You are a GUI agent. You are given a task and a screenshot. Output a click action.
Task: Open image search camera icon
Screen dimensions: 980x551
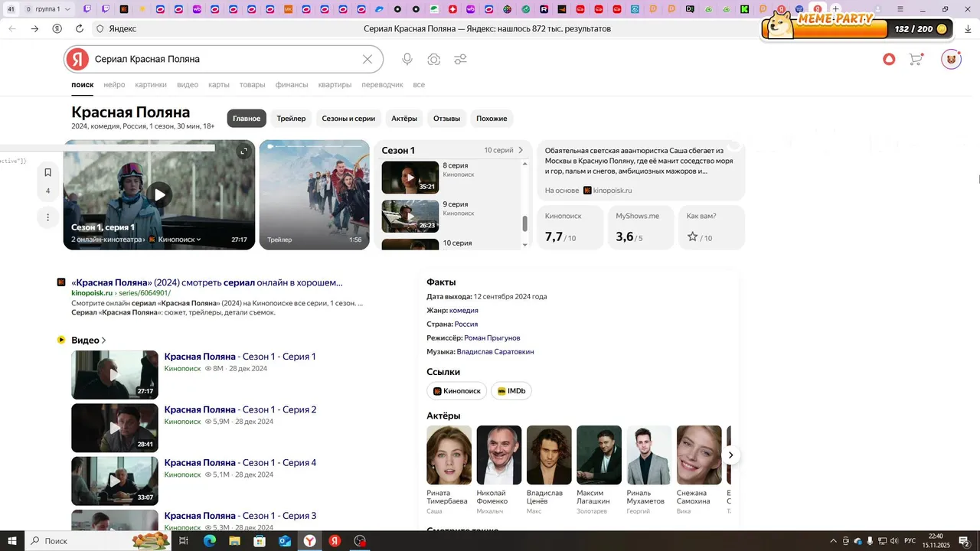point(434,59)
